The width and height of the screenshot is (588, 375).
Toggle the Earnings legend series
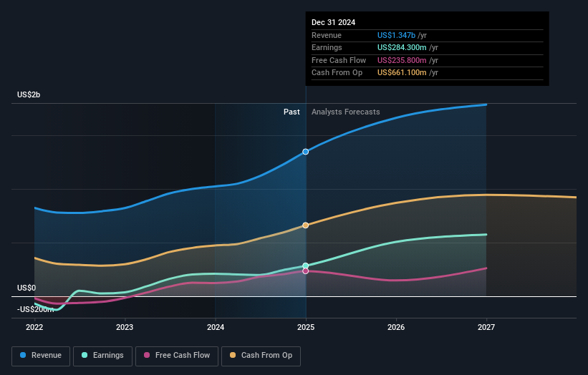click(102, 356)
